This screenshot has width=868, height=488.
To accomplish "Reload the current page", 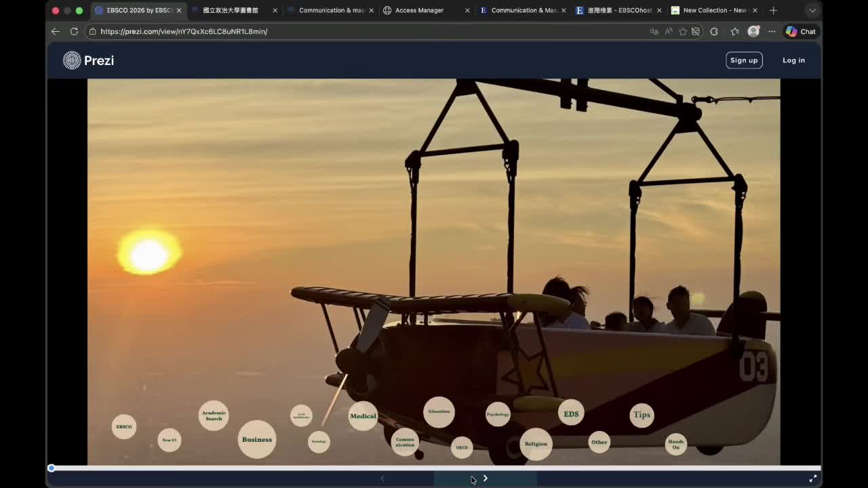I will point(74,31).
